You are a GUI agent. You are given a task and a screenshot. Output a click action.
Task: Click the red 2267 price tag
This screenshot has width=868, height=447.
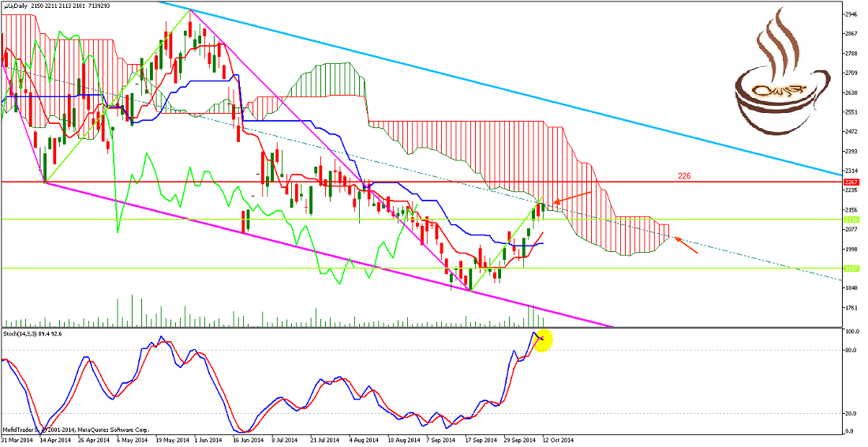click(850, 182)
